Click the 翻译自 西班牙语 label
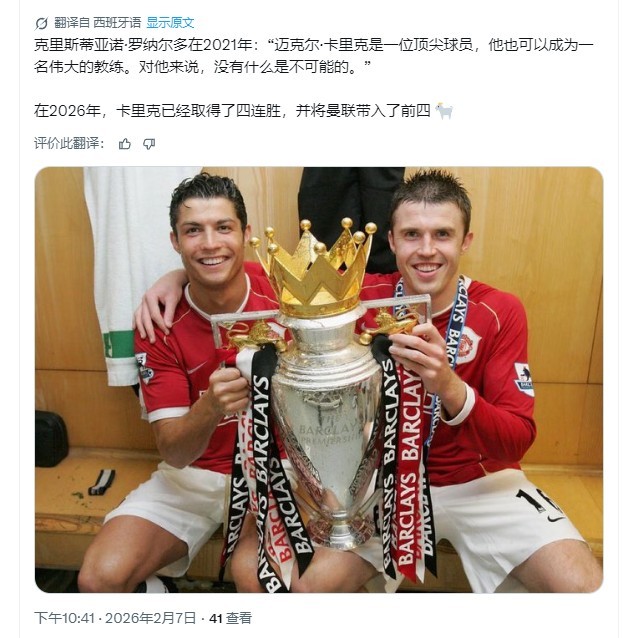Viewport: 636px width, 638px height. (98, 22)
